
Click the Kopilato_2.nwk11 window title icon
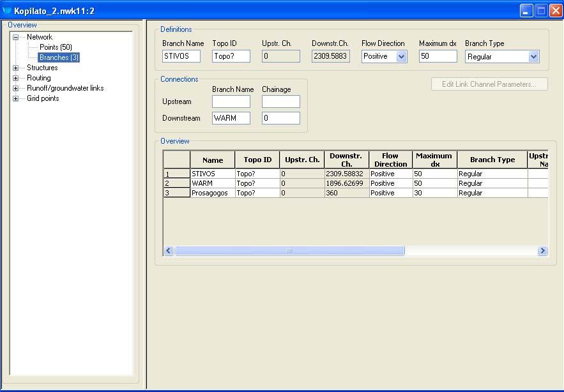[6, 10]
